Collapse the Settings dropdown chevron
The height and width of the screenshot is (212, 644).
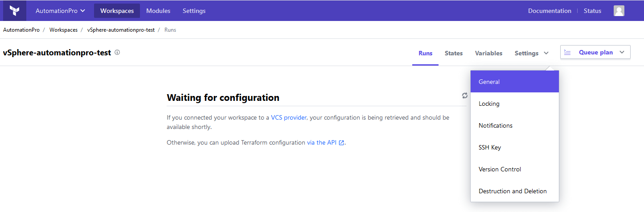click(x=546, y=53)
